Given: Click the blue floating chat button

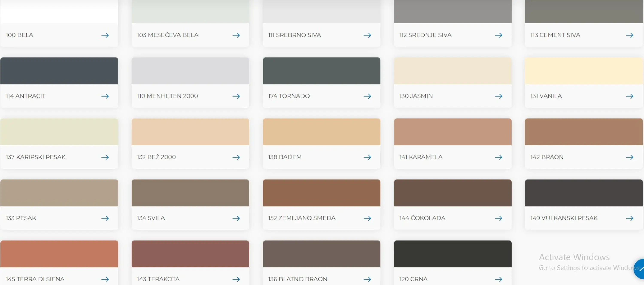Looking at the screenshot, I should [639, 269].
